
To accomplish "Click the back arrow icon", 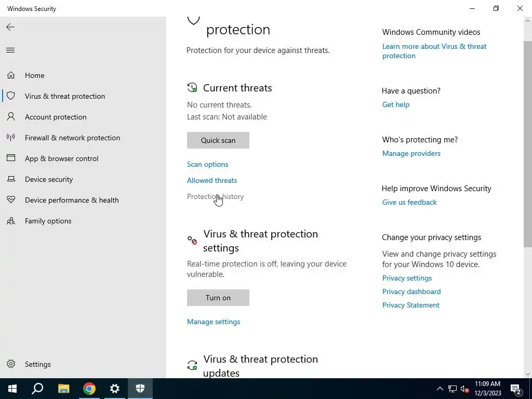I will (10, 27).
